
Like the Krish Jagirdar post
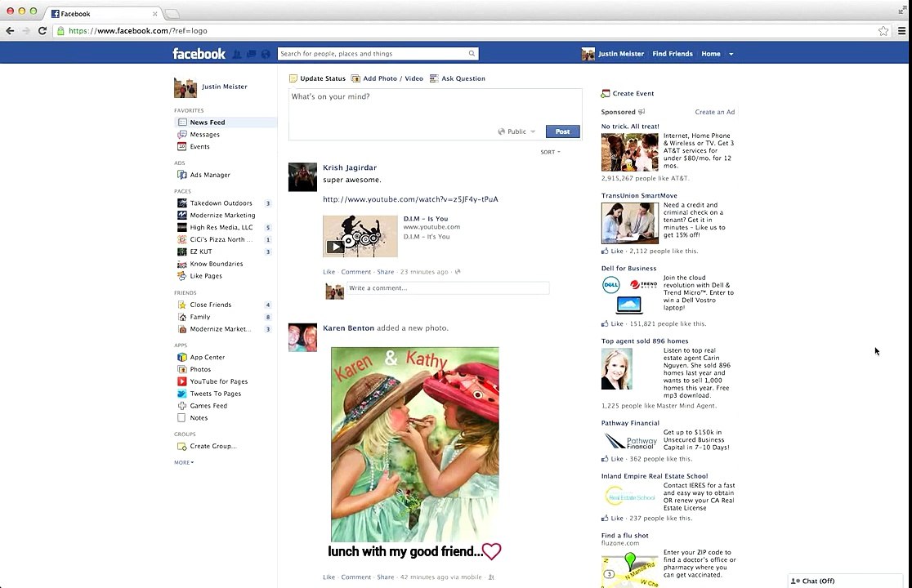coord(329,272)
